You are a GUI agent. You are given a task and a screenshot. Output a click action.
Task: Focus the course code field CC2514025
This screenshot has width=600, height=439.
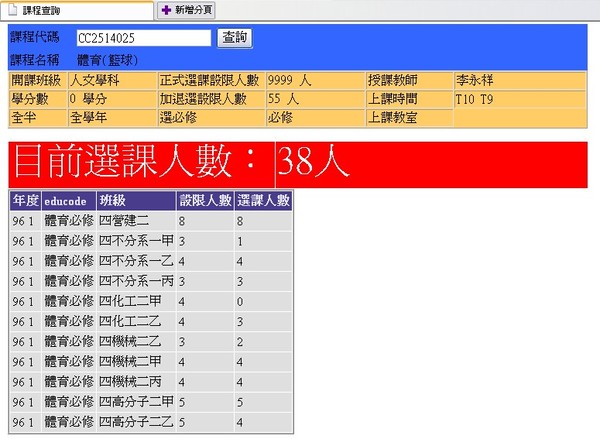(143, 38)
